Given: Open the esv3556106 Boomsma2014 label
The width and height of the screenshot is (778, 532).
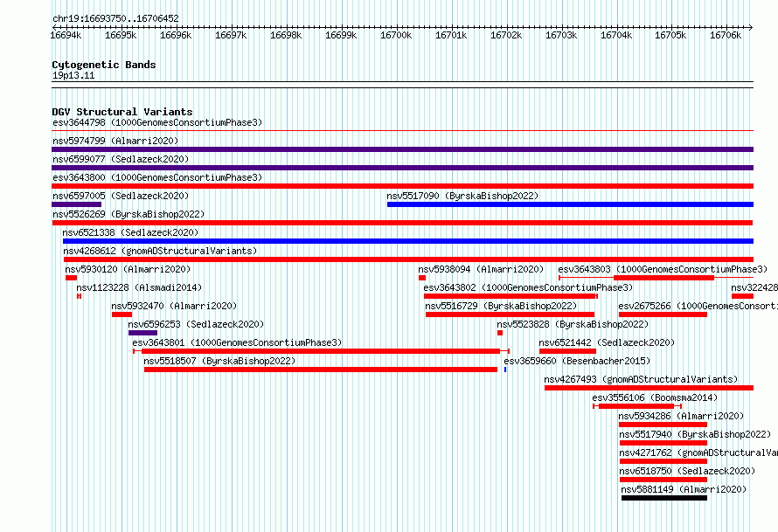Looking at the screenshot, I should 655,397.
